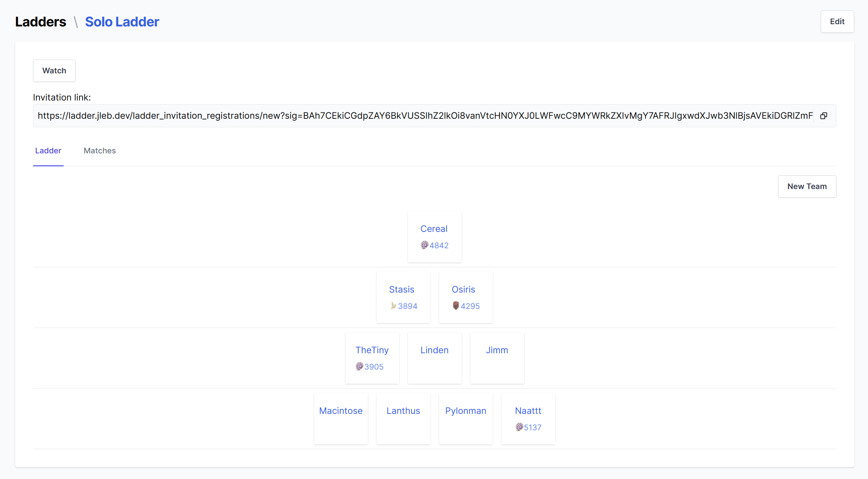
Task: Click the race icon next to Naattt's 5137 rating
Action: (519, 427)
